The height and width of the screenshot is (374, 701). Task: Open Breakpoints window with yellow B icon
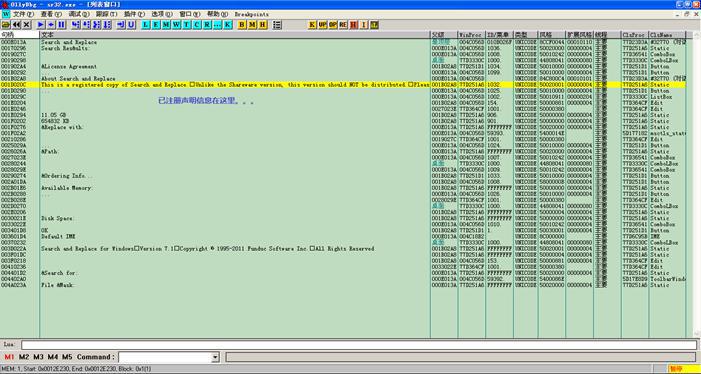[x=242, y=25]
